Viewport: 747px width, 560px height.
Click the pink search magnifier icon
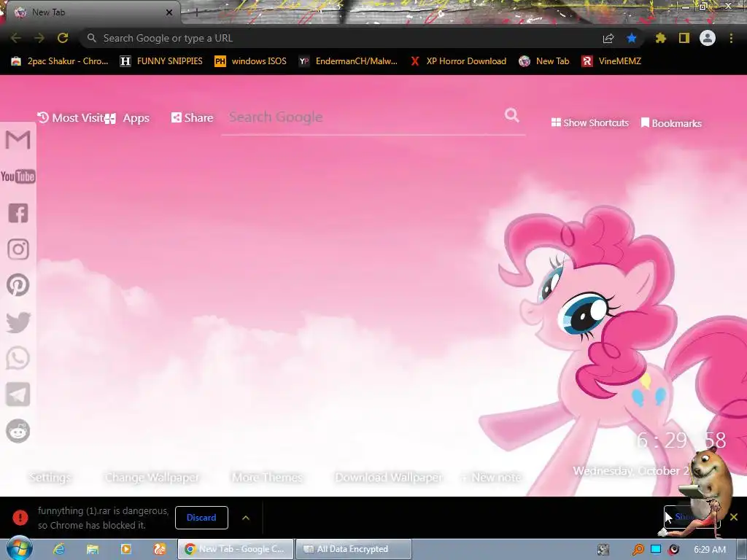click(x=511, y=115)
